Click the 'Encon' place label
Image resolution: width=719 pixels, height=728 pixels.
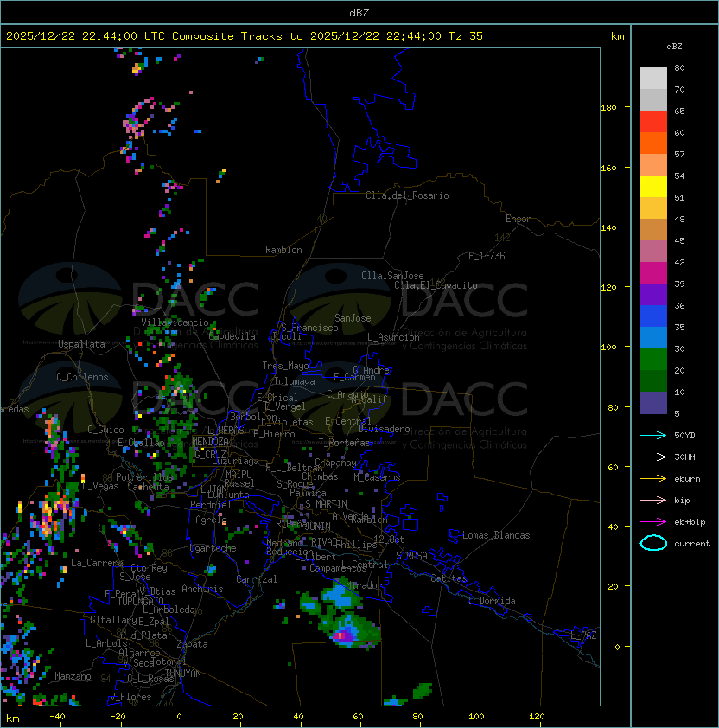point(519,219)
